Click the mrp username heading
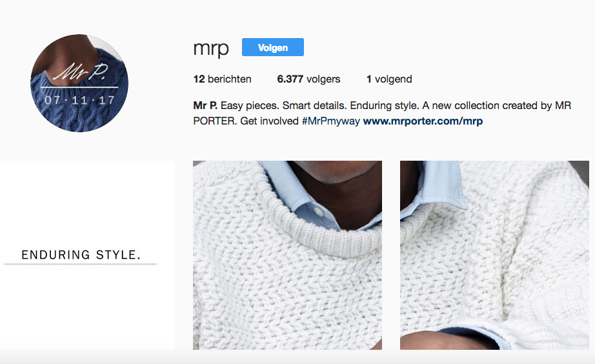Viewport: 595px width, 364px height. click(211, 48)
